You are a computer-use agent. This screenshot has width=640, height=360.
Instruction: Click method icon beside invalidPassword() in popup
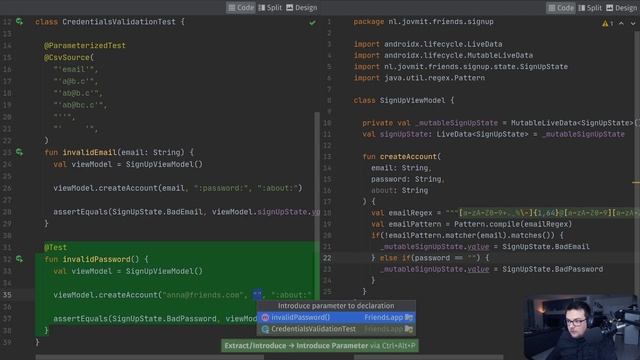click(x=265, y=318)
